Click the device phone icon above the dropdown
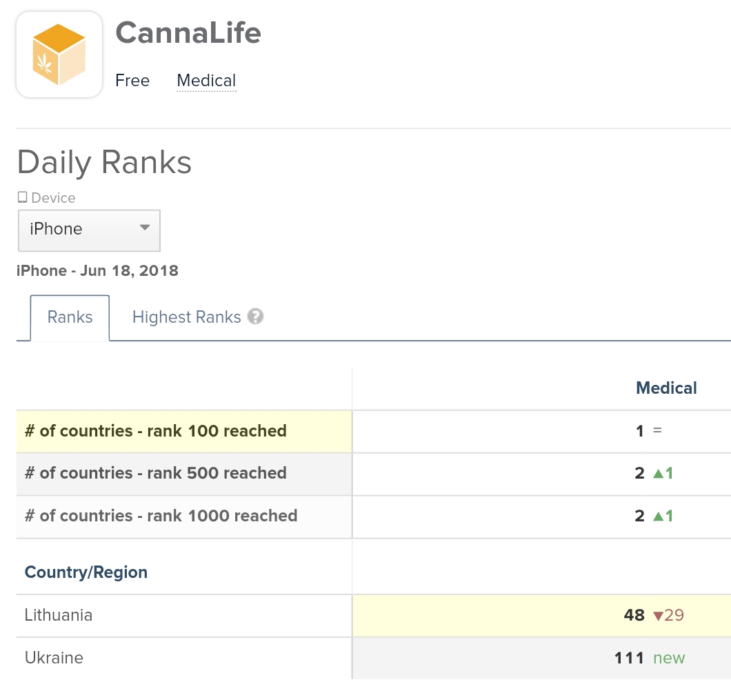The height and width of the screenshot is (700, 731). 21,197
